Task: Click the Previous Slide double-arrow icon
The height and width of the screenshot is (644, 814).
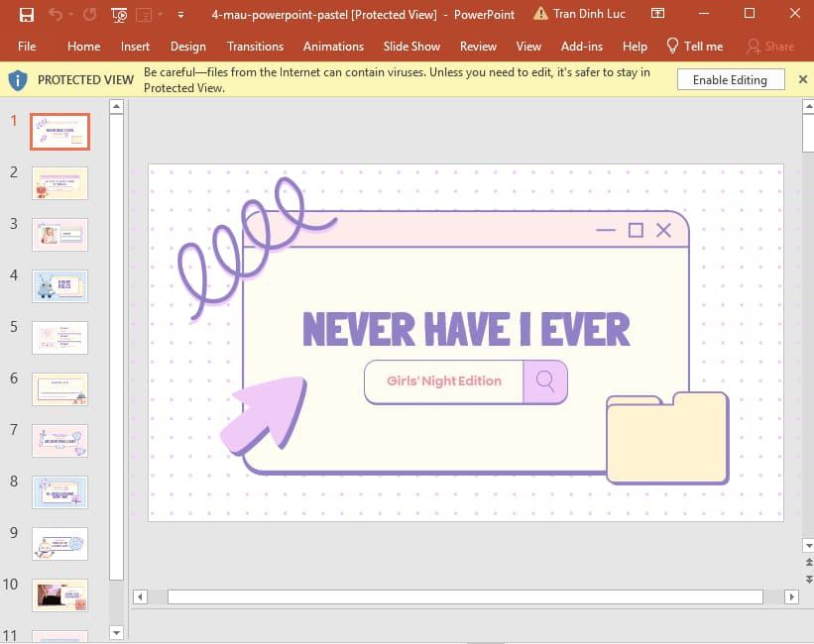Action: [x=807, y=563]
